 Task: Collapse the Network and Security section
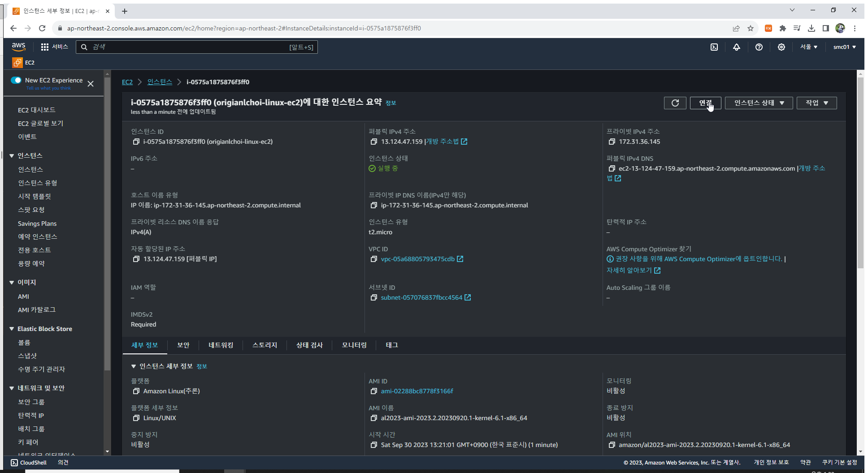(12, 388)
